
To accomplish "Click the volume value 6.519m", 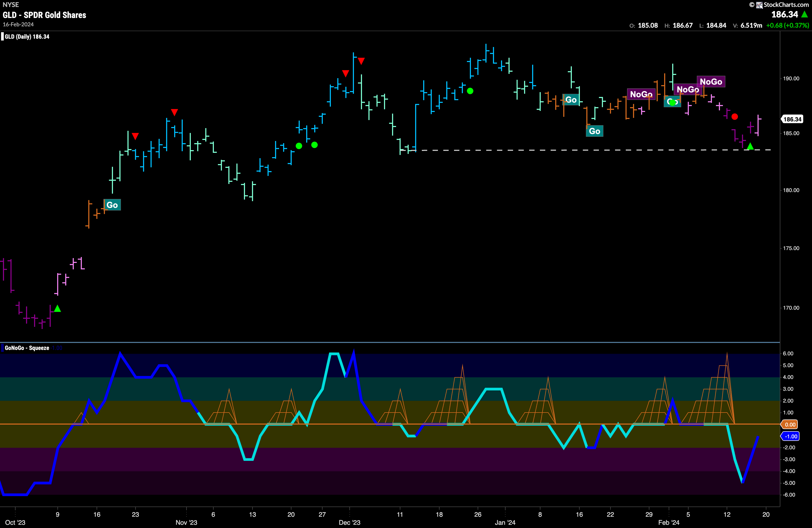I will [x=751, y=25].
